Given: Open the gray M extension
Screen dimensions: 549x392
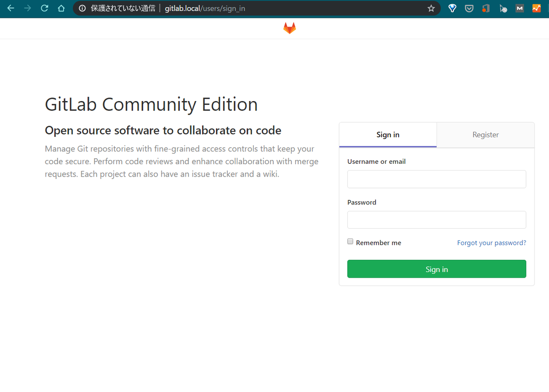Looking at the screenshot, I should [520, 8].
